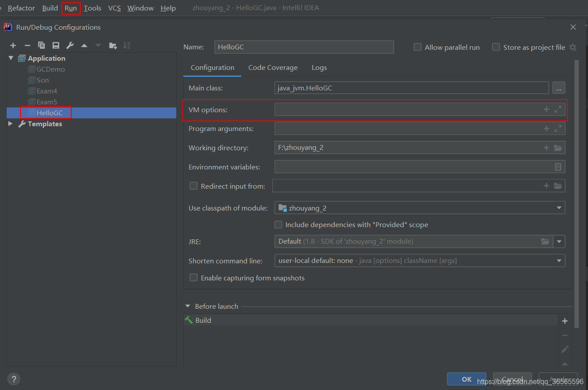This screenshot has height=390, width=588.
Task: Select Exam4 configuration
Action: [x=47, y=91]
